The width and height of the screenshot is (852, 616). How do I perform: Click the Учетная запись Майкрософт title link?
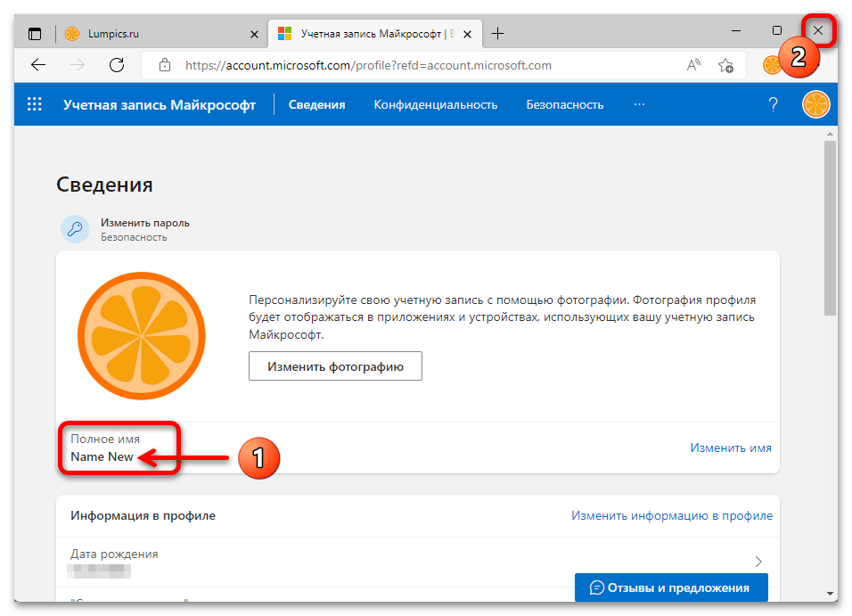pyautogui.click(x=160, y=105)
